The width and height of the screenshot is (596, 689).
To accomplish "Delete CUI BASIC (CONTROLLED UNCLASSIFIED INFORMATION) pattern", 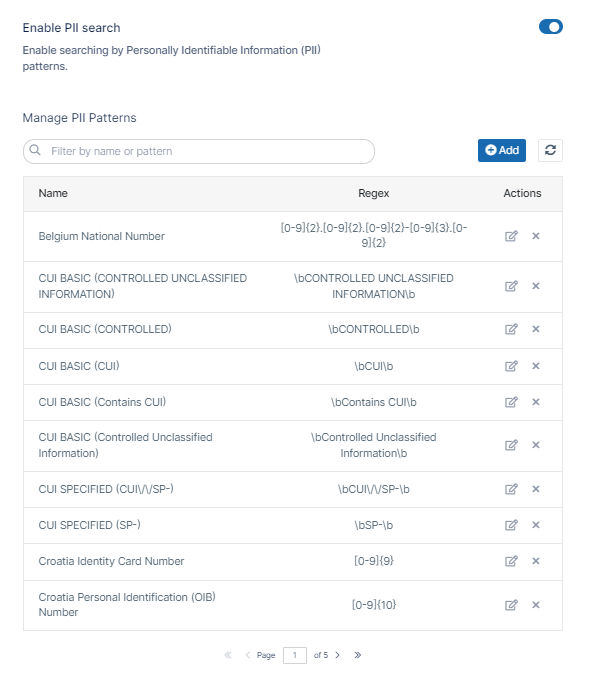I will (536, 286).
